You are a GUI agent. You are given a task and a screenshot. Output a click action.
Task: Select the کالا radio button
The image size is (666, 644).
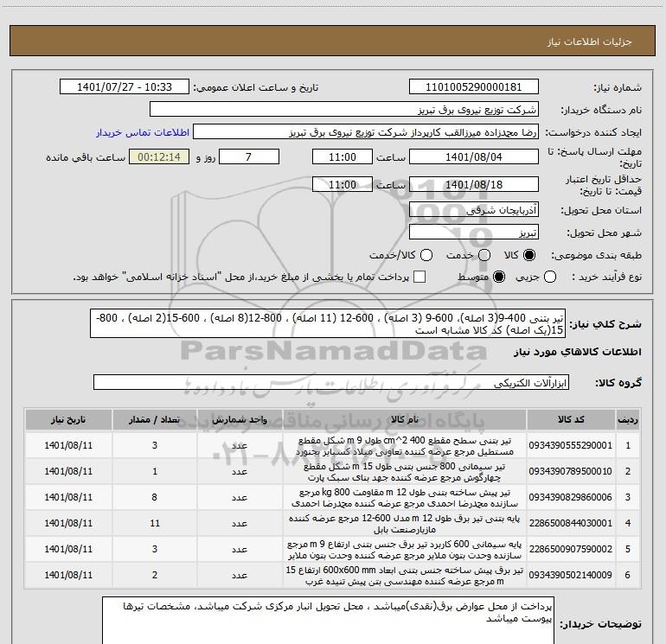point(529,255)
